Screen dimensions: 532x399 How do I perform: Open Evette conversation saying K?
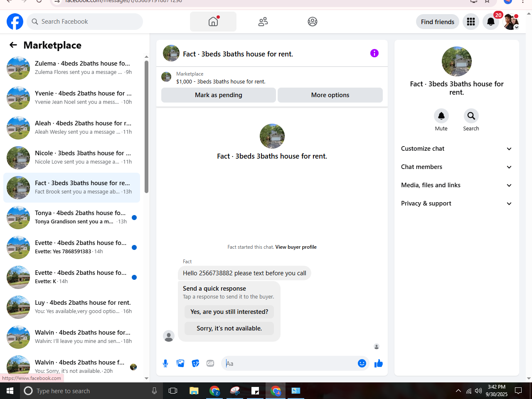[x=71, y=277]
